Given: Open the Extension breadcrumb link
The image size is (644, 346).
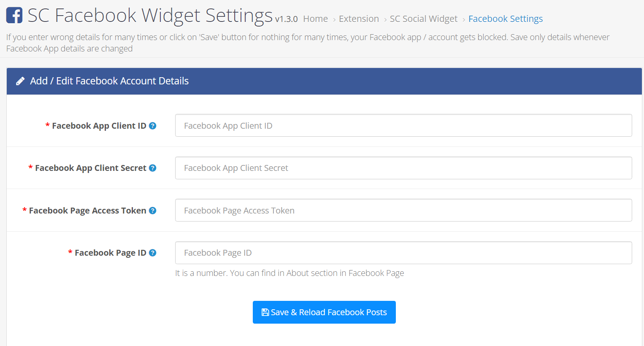Looking at the screenshot, I should point(359,19).
